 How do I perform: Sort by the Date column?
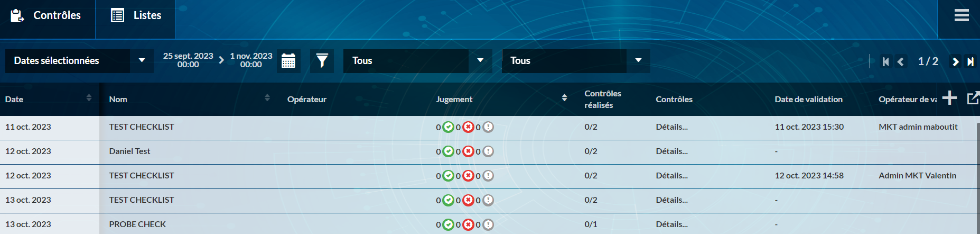pyautogui.click(x=89, y=98)
